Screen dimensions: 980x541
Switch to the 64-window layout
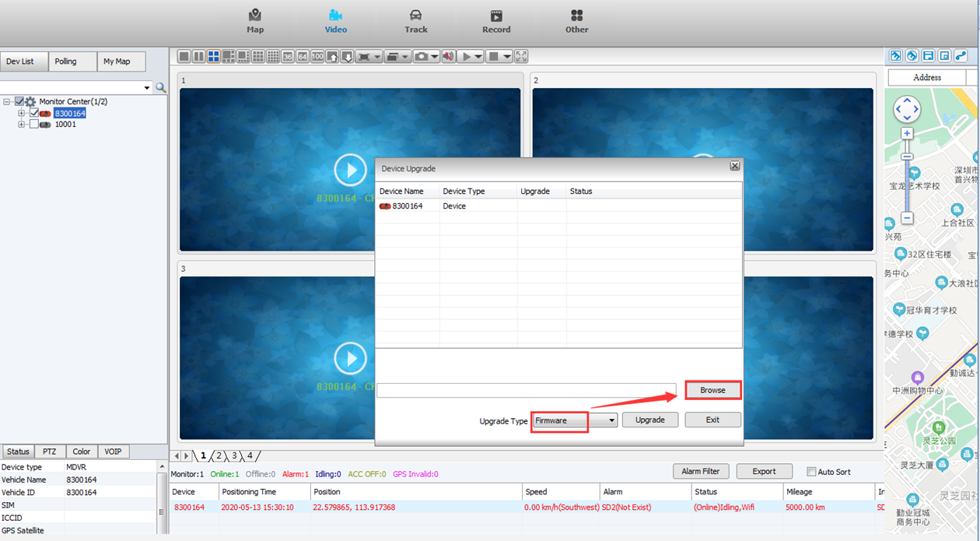303,57
